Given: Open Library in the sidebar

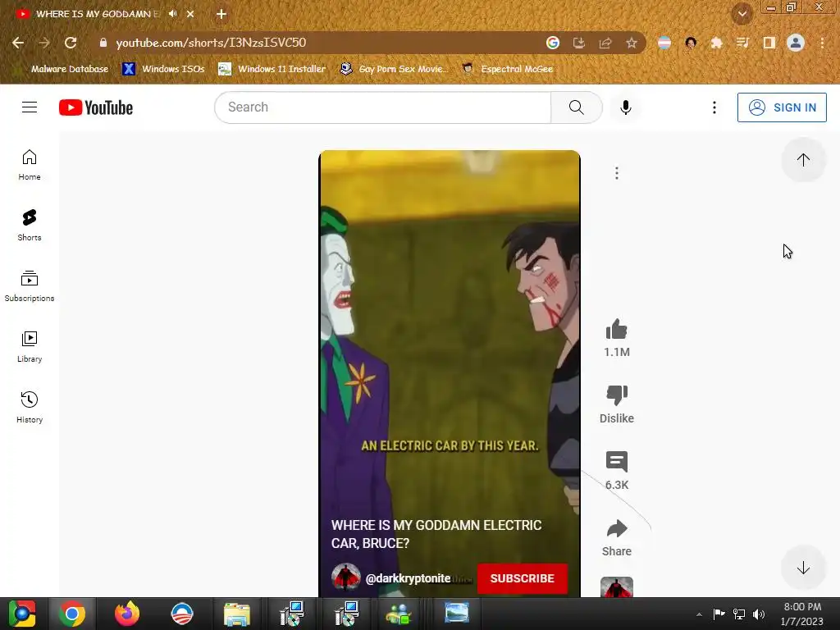Looking at the screenshot, I should coord(30,347).
